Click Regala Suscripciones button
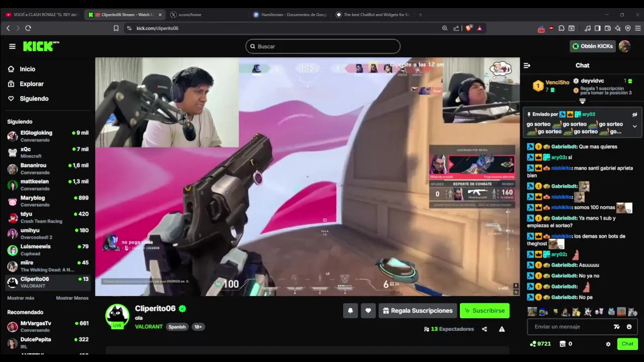 point(418,311)
